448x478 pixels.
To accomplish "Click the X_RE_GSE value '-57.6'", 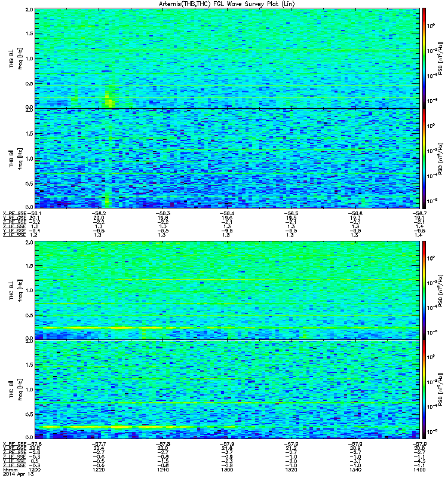I will pos(34,444).
